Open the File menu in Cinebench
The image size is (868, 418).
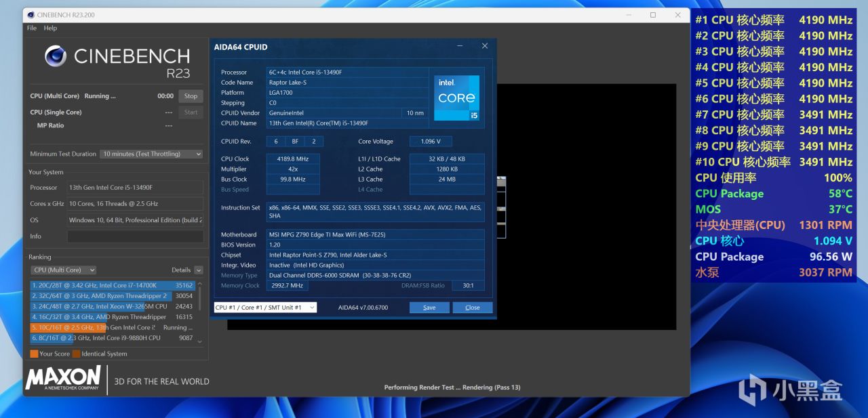[32, 28]
